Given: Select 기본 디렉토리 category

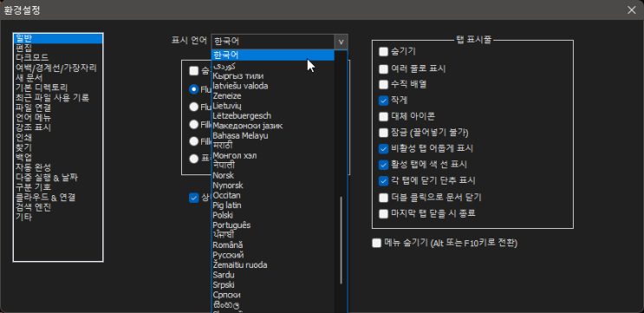Looking at the screenshot, I should pos(58,88).
